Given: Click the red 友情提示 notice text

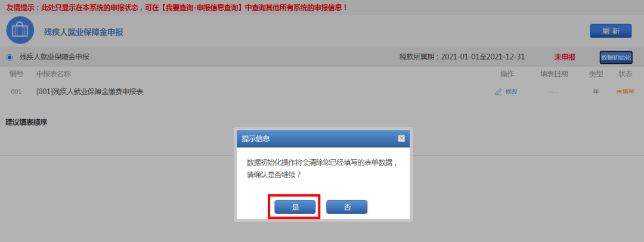Looking at the screenshot, I should point(177,7).
